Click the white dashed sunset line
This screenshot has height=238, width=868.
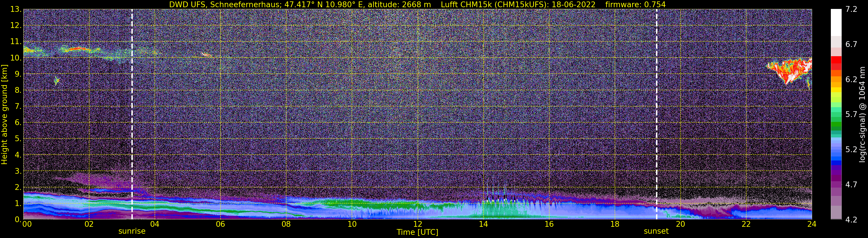(x=657, y=114)
